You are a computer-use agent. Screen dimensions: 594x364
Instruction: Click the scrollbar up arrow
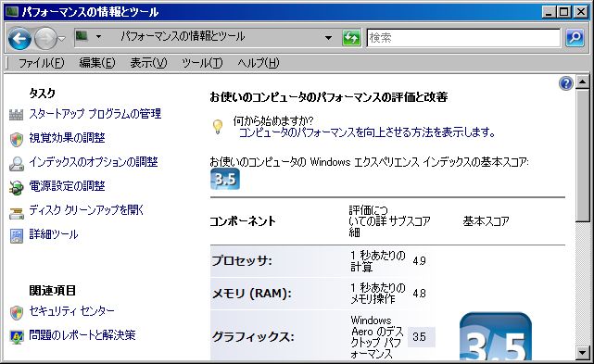point(582,82)
